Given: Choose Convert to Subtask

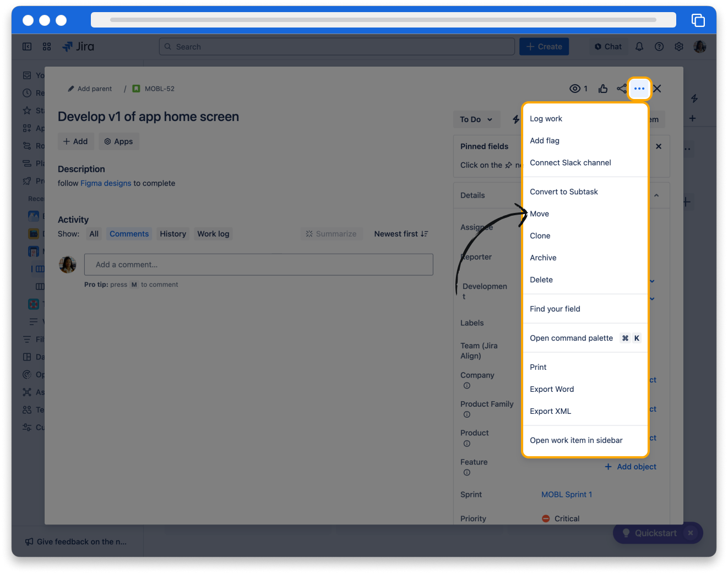Looking at the screenshot, I should (585, 192).
